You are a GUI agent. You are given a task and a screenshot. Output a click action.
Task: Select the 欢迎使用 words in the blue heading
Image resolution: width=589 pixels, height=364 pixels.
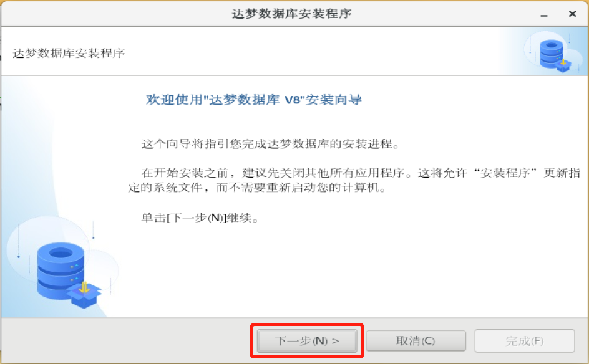(x=174, y=100)
